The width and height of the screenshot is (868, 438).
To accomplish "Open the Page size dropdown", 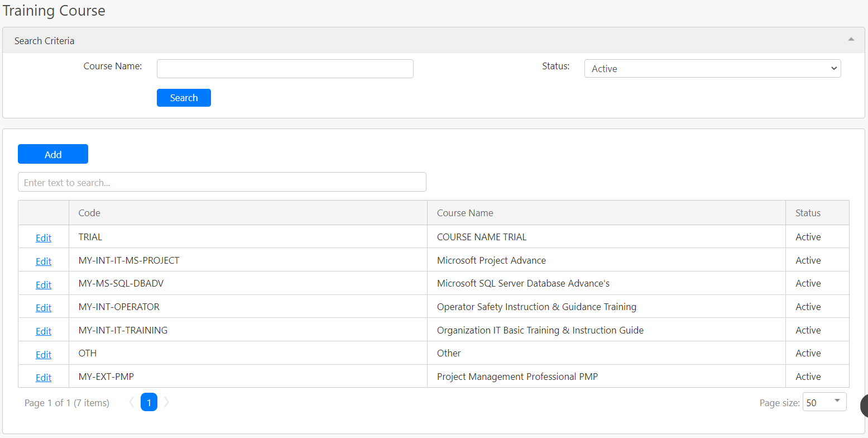I will (824, 402).
